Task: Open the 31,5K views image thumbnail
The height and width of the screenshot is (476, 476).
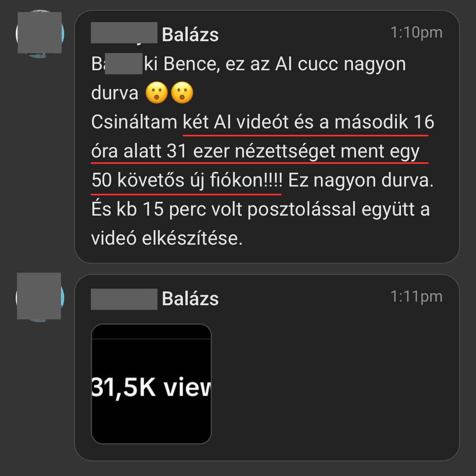Action: 151,384
